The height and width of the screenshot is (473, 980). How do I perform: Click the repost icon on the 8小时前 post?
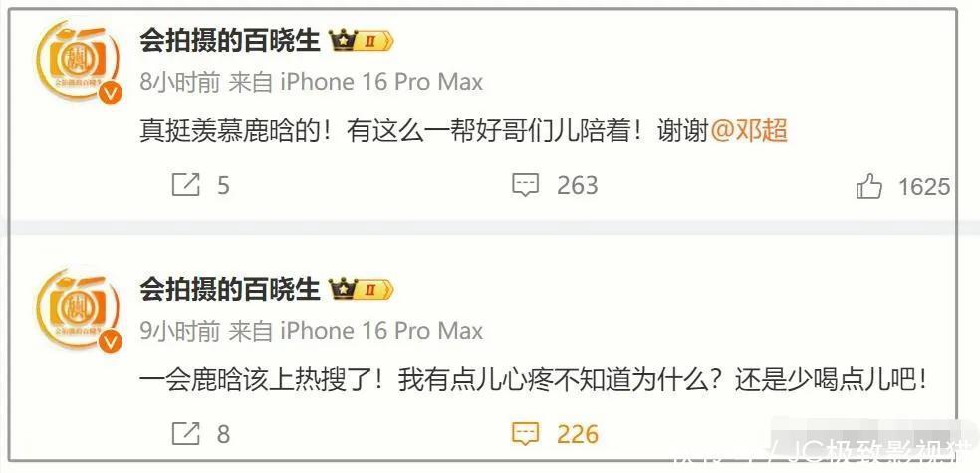185,185
